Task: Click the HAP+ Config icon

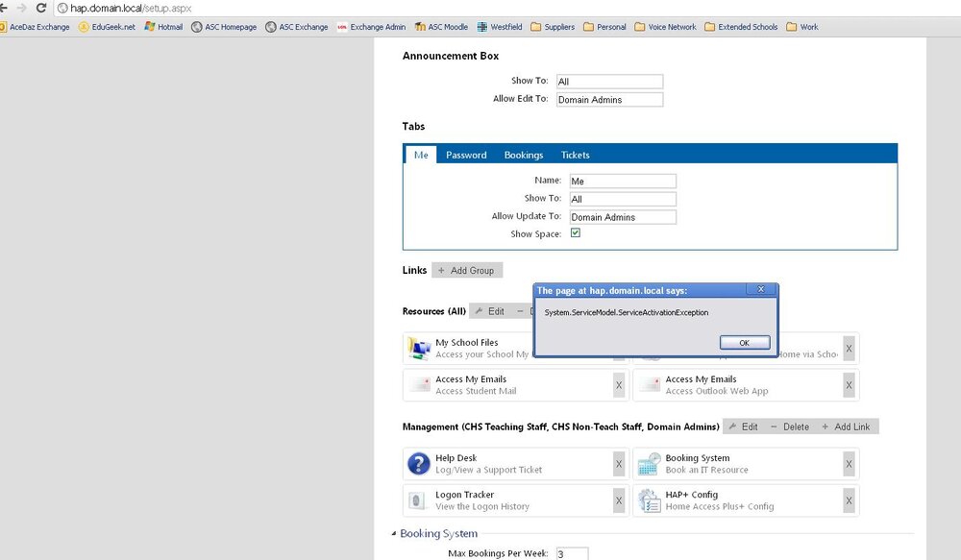Action: coord(649,500)
